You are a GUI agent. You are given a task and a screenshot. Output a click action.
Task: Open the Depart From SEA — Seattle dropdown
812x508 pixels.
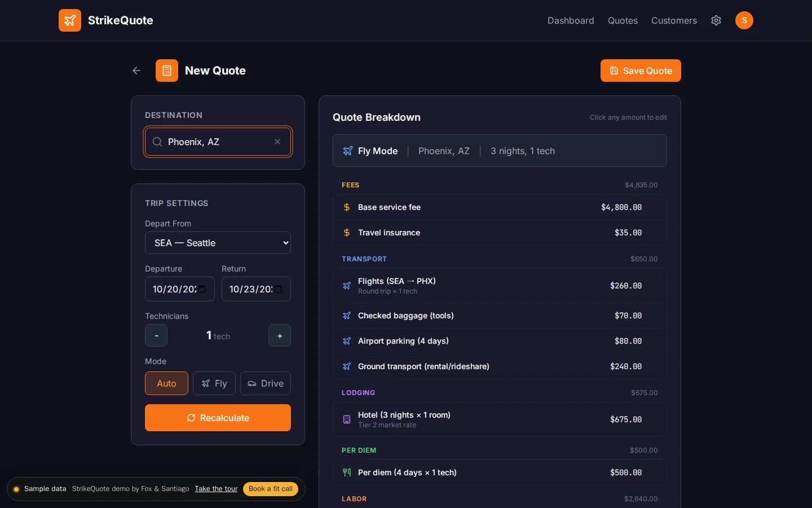click(218, 243)
